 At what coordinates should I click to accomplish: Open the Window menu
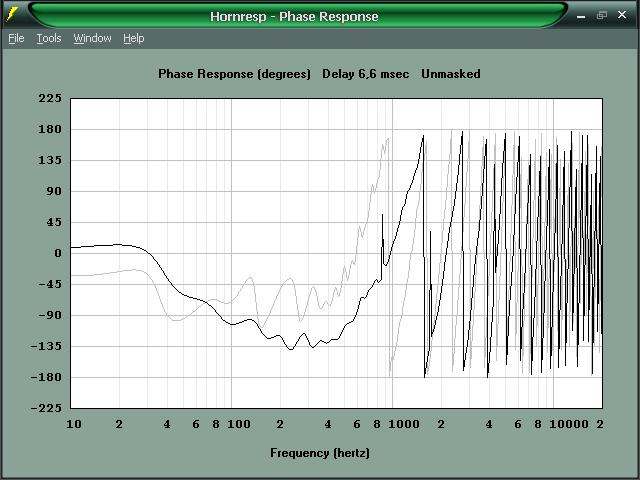[x=92, y=38]
